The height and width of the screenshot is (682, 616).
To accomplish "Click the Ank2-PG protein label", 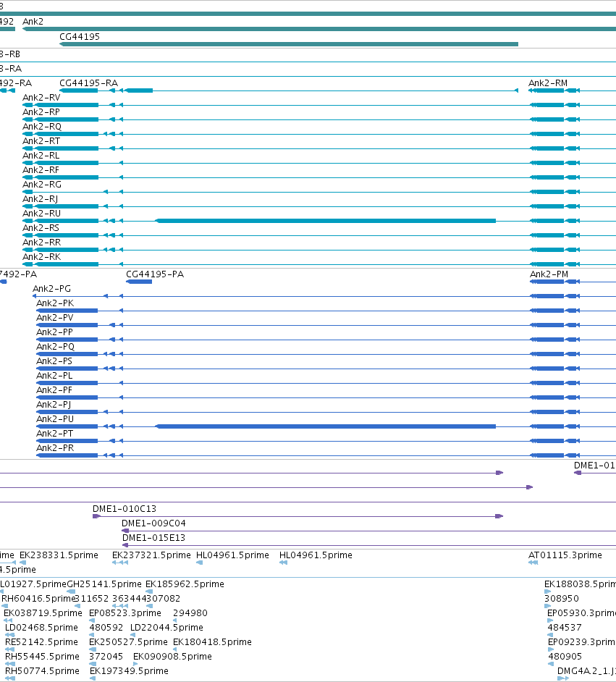I will coord(51,288).
